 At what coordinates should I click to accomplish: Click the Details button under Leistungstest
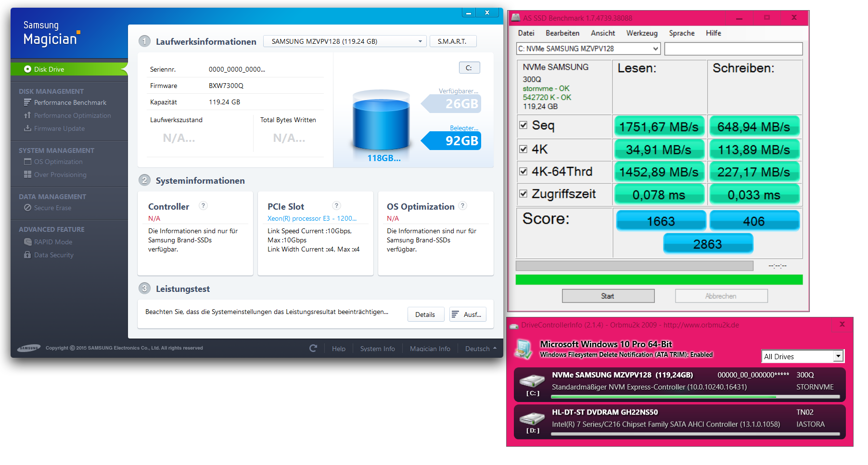[425, 314]
